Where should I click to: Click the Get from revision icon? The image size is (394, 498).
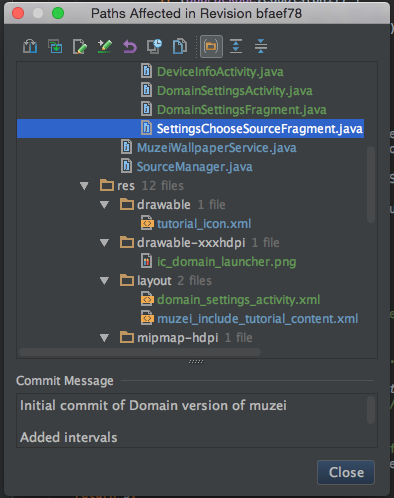pyautogui.click(x=55, y=46)
